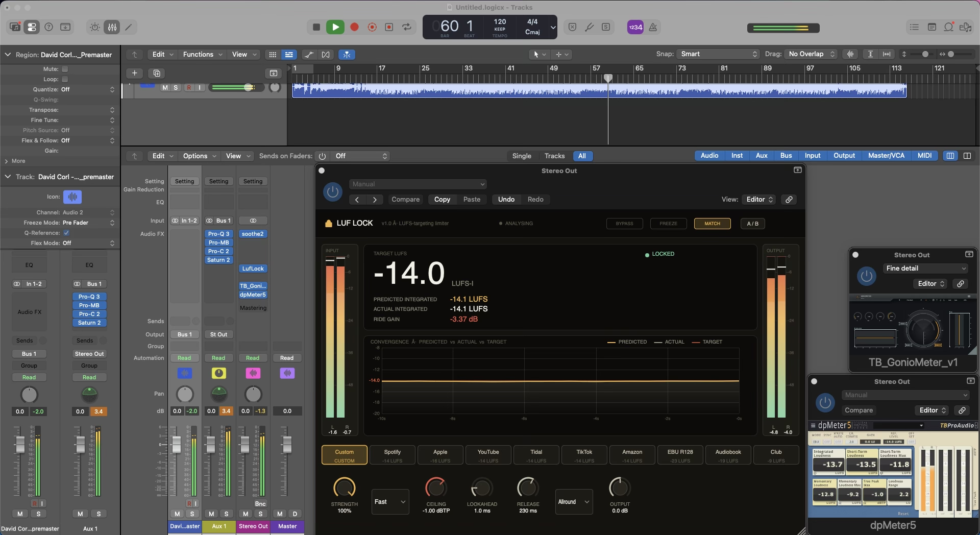Open the media Browsers icon

[x=965, y=27]
